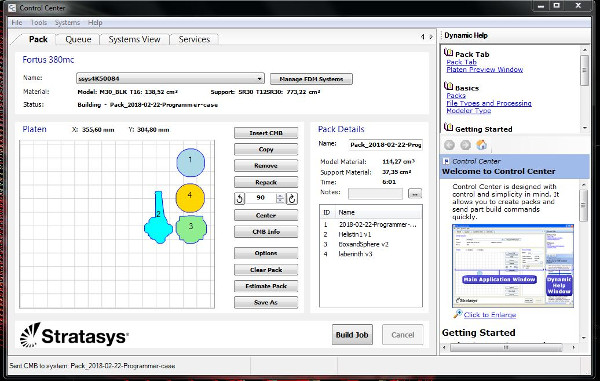Switch to the Services tab
The width and height of the screenshot is (600, 381).
(x=194, y=39)
